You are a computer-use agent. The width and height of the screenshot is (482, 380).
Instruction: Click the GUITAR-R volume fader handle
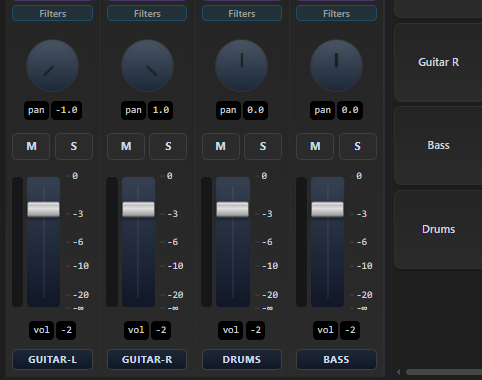coord(138,209)
